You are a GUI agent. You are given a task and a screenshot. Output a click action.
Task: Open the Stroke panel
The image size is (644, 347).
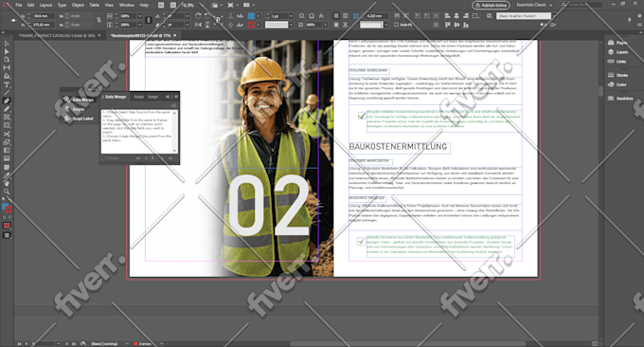click(x=617, y=75)
